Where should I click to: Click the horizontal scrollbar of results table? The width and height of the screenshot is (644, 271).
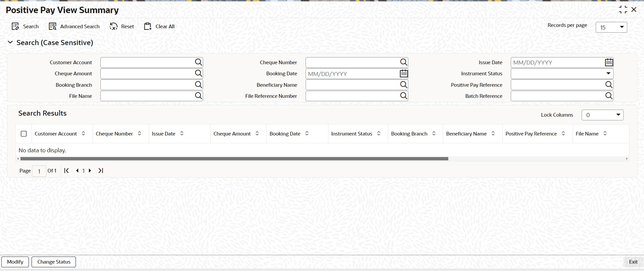point(234,159)
